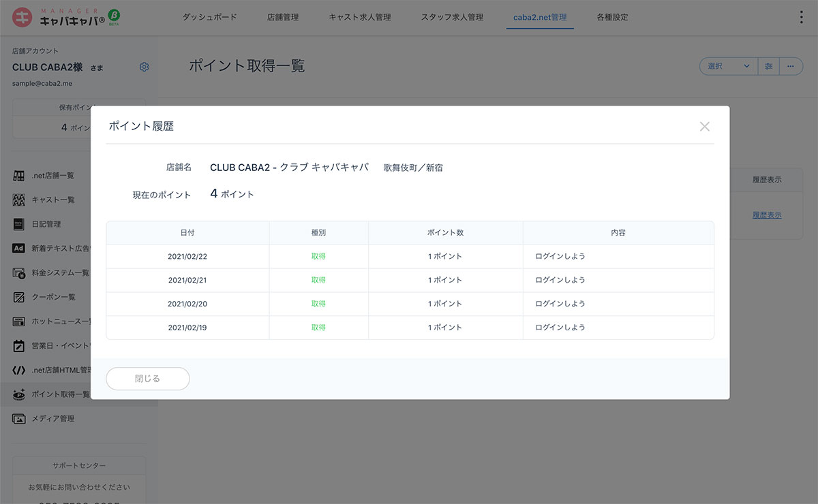Open the vertical three-dot menu
Screen dimensions: 818x504
(x=801, y=18)
